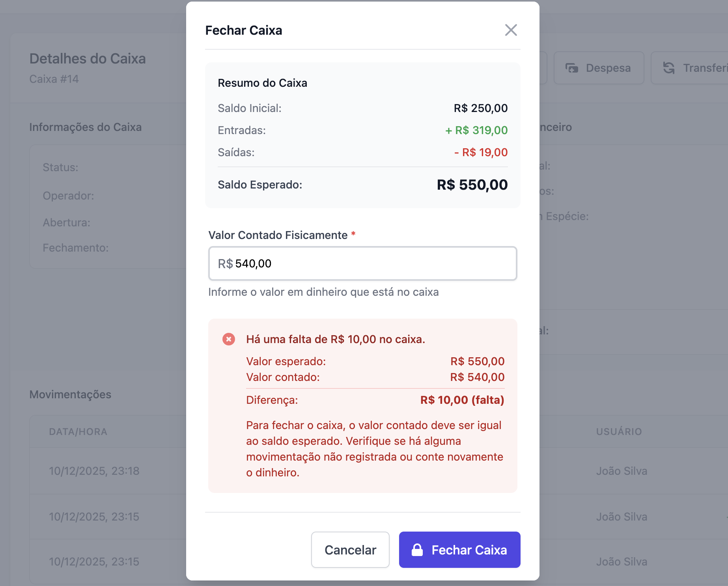The image size is (728, 586).
Task: Click the Saídas - R$ 19,00 amount
Action: click(x=481, y=152)
